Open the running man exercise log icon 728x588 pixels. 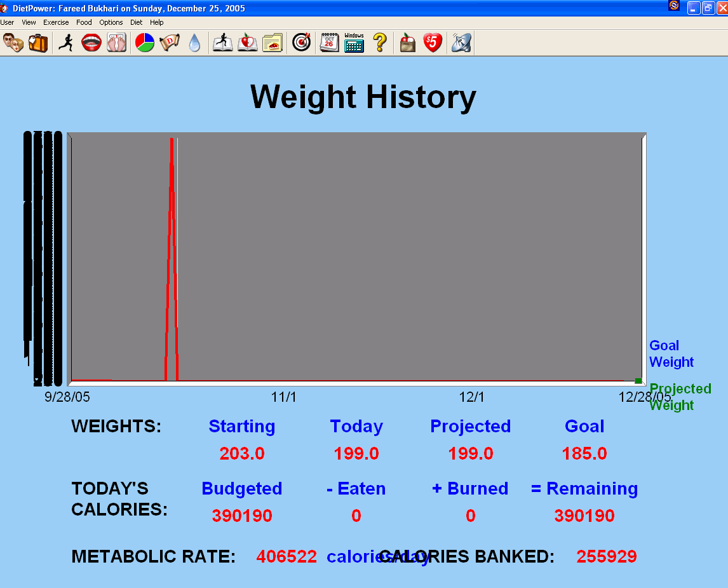tap(67, 43)
